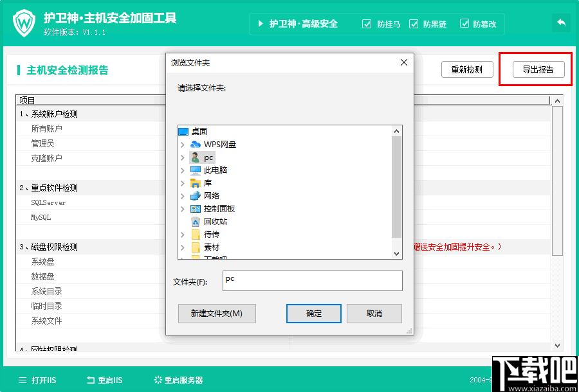Click the 控制面板 control panel icon
579x392 pixels.
pyautogui.click(x=195, y=209)
